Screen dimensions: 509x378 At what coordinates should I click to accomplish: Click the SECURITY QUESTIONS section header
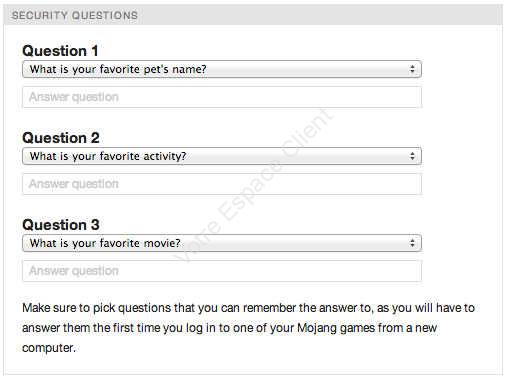coord(75,15)
